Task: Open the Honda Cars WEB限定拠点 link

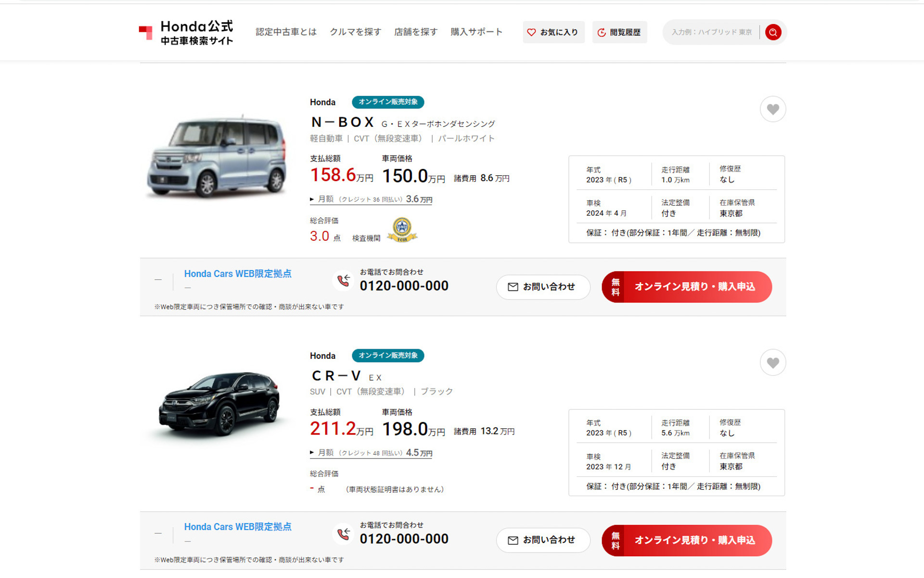Action: [237, 274]
